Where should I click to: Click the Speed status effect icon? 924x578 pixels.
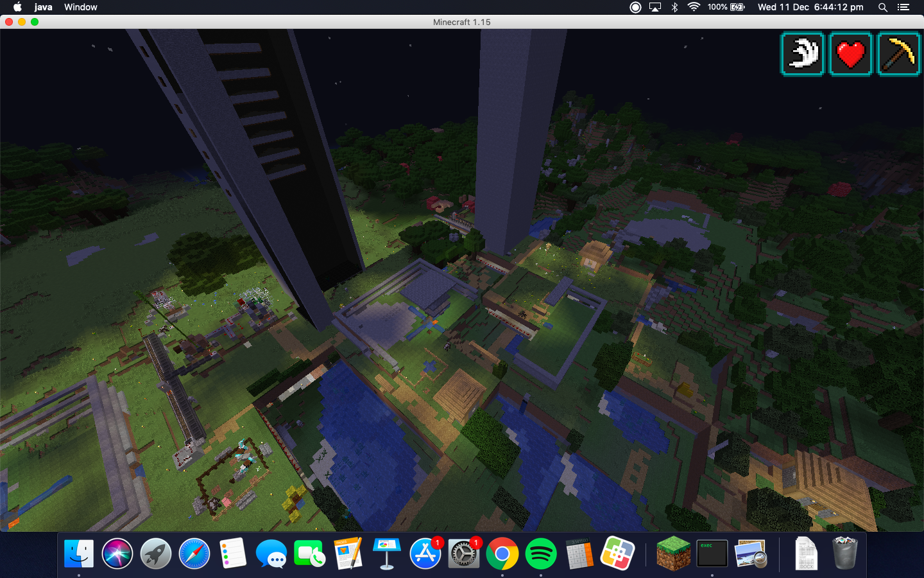point(802,54)
